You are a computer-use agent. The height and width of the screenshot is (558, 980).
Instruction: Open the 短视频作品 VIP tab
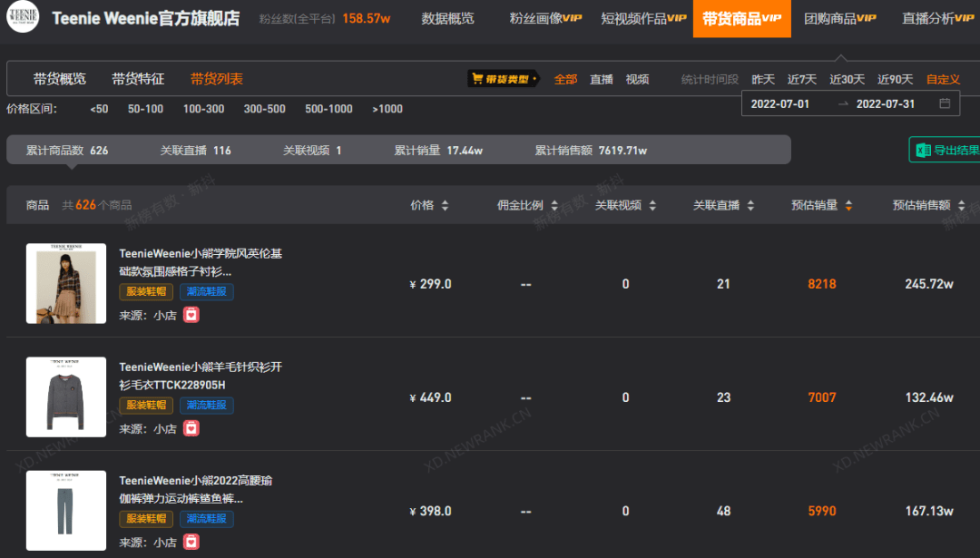[643, 19]
